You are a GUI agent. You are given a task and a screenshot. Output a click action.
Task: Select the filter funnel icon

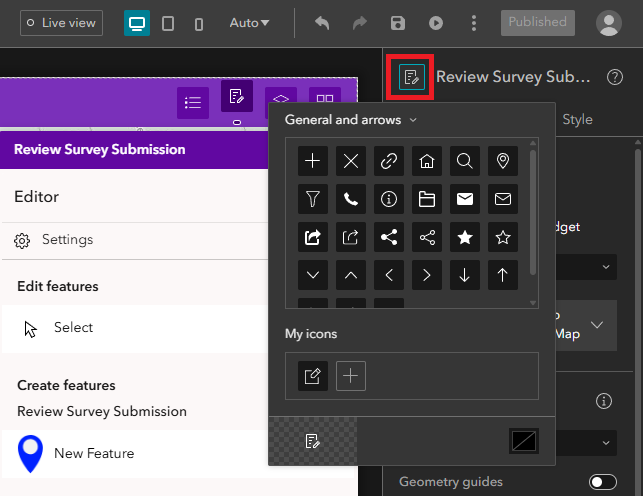[312, 199]
